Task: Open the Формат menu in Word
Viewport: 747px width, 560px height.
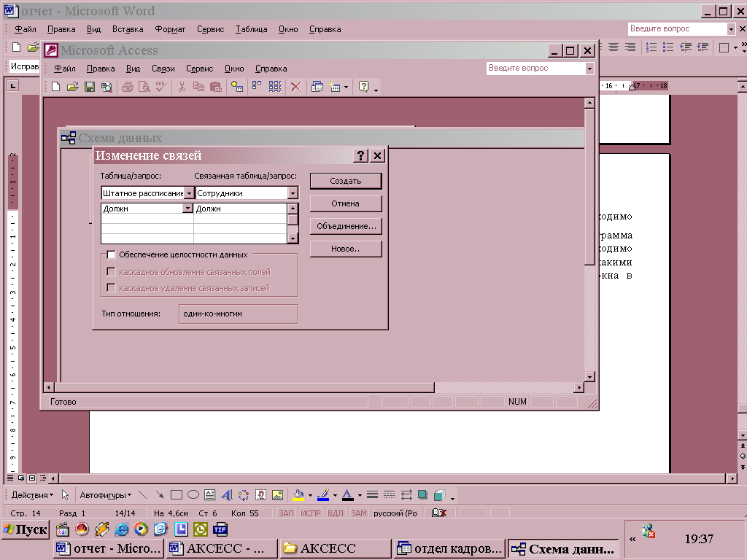Action: (170, 29)
